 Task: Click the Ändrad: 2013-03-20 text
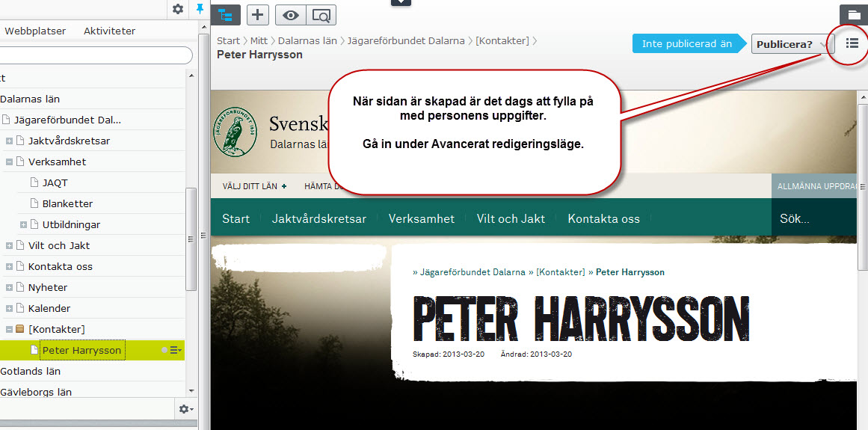tap(536, 354)
